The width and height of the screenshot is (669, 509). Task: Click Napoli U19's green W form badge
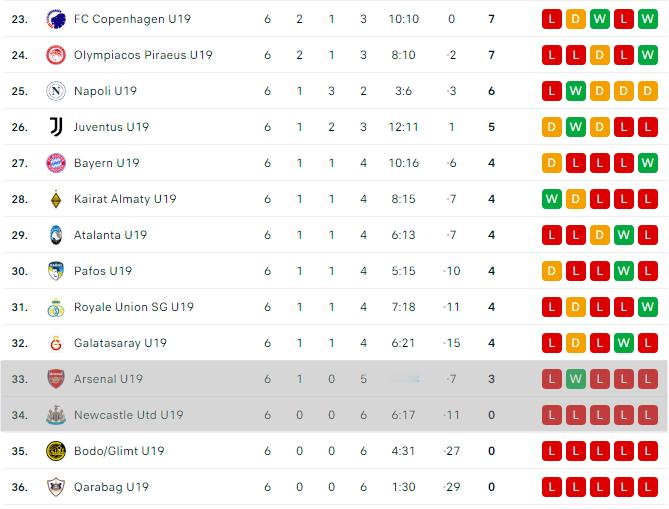(576, 91)
